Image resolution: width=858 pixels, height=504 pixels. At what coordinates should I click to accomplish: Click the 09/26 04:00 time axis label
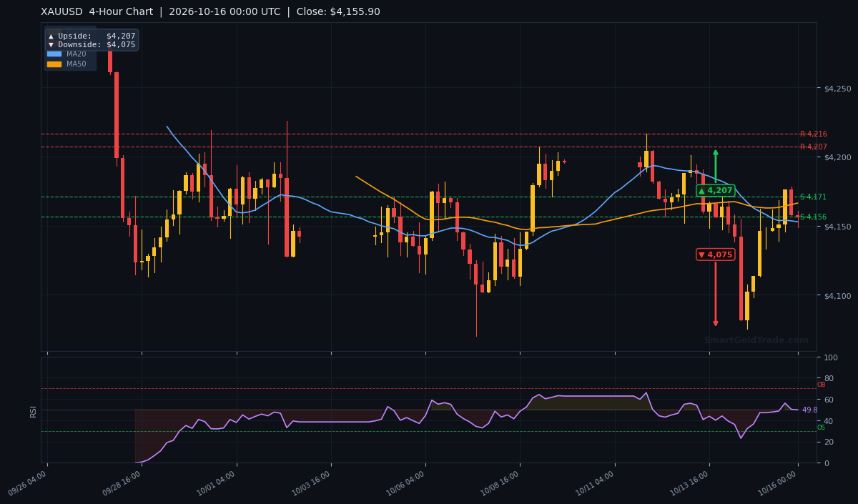point(29,483)
